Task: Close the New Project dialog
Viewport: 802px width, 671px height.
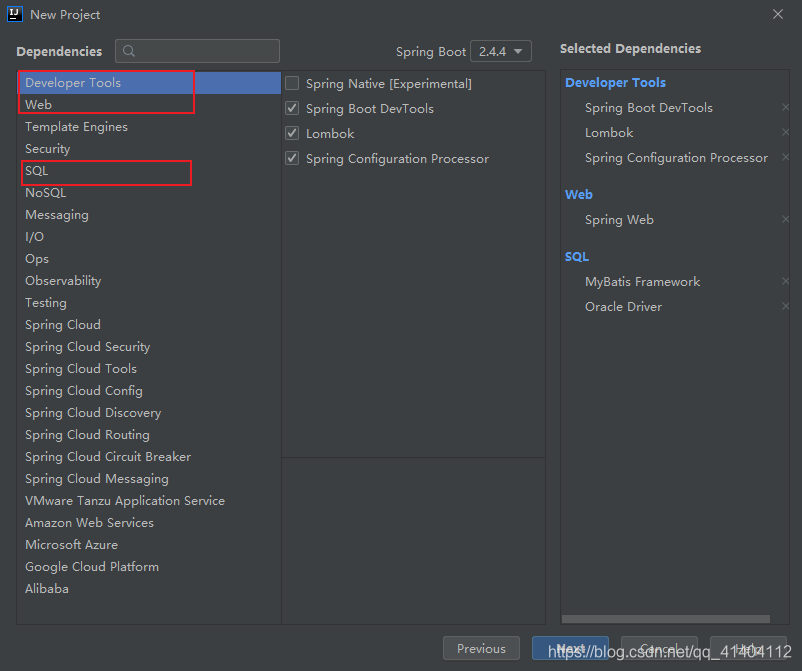Action: (777, 14)
